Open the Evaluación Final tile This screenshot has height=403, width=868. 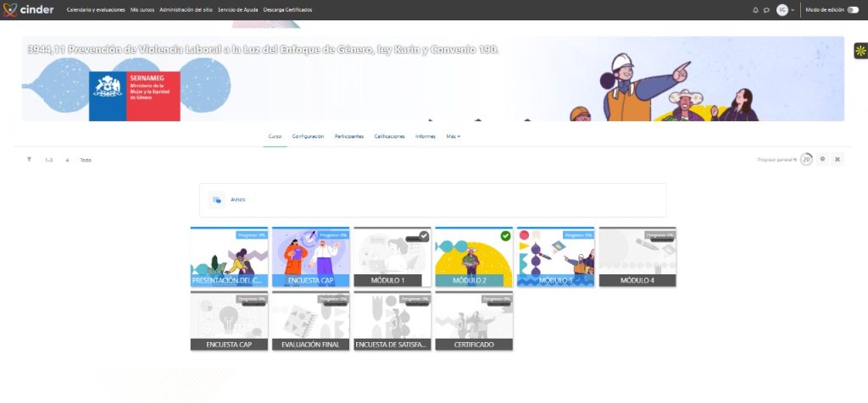pos(310,322)
